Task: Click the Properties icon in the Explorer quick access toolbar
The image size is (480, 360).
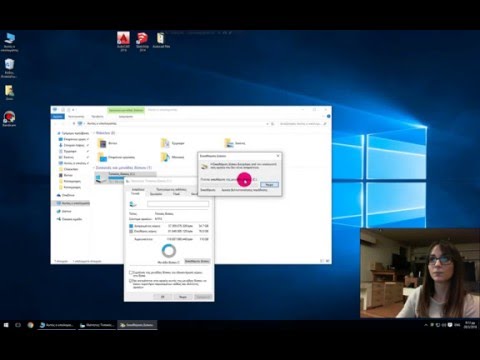Action: tap(63, 110)
